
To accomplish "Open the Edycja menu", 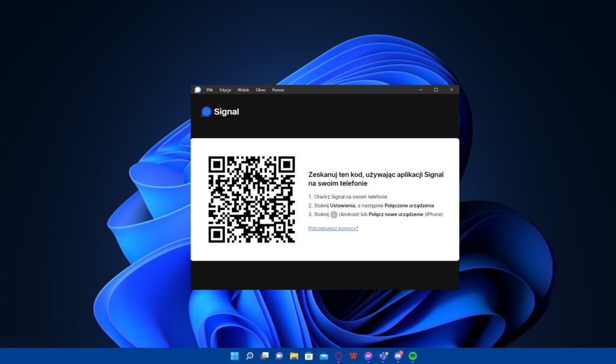I will tap(225, 90).
